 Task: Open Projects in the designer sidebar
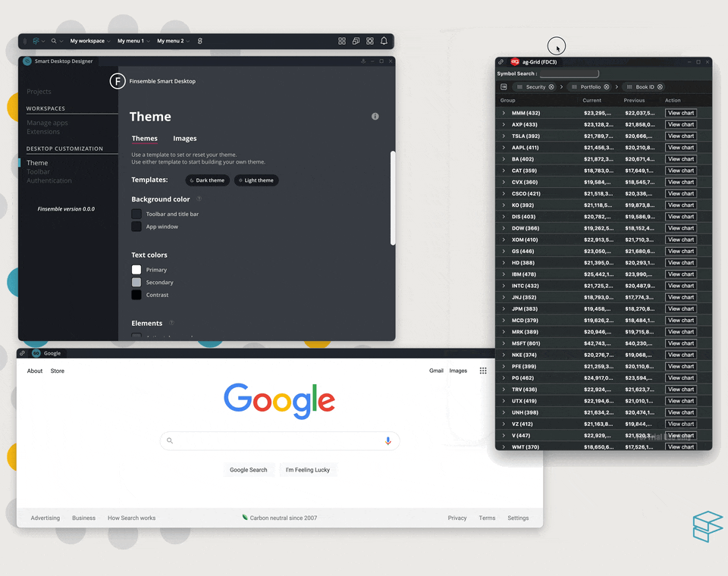39,92
